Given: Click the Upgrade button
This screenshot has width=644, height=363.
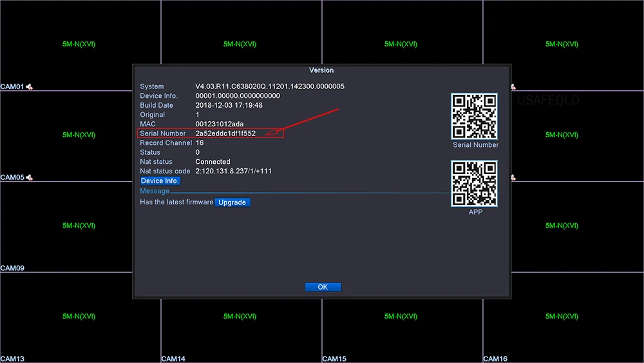Looking at the screenshot, I should (x=232, y=202).
